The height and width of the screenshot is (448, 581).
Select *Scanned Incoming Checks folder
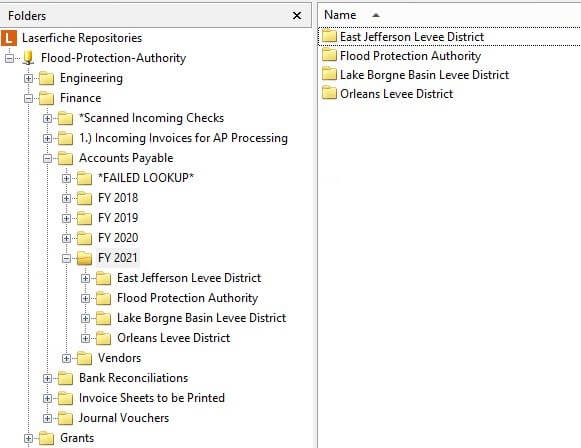click(151, 118)
